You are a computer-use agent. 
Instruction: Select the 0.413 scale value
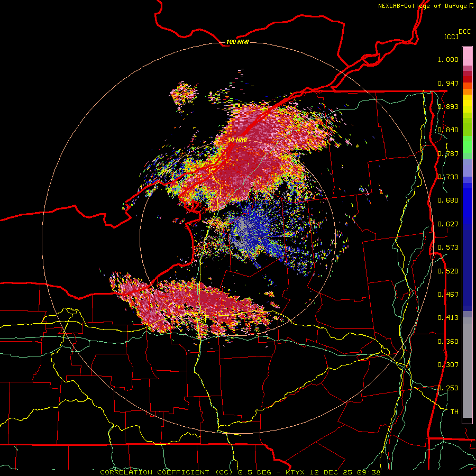click(x=448, y=318)
